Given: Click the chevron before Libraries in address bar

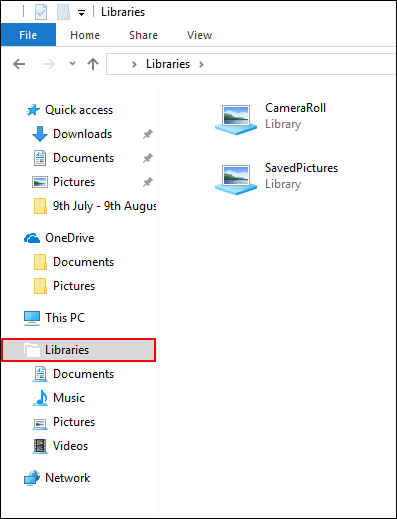Looking at the screenshot, I should (x=134, y=64).
